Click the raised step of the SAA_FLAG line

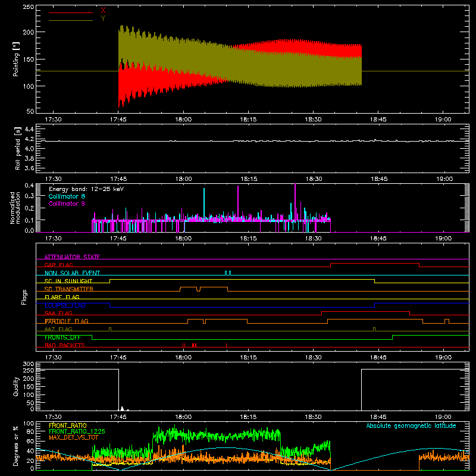365,312
